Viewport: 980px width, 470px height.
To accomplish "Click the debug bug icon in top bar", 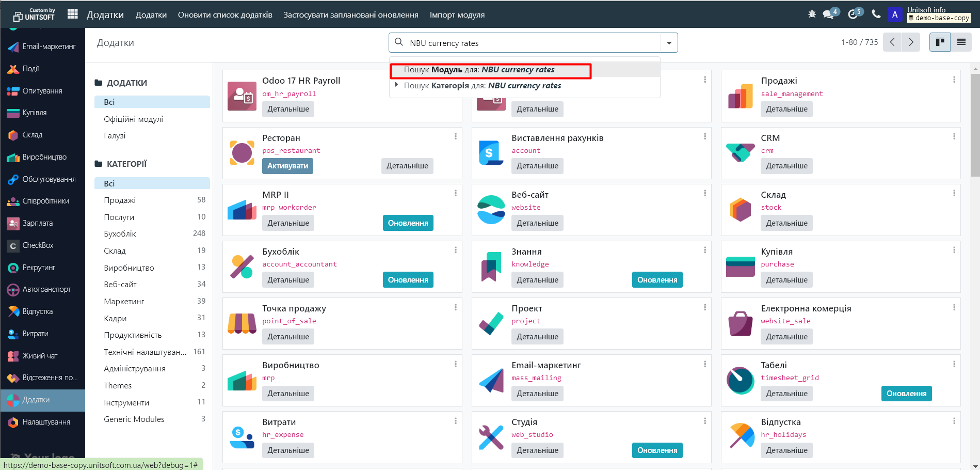I will pyautogui.click(x=812, y=14).
